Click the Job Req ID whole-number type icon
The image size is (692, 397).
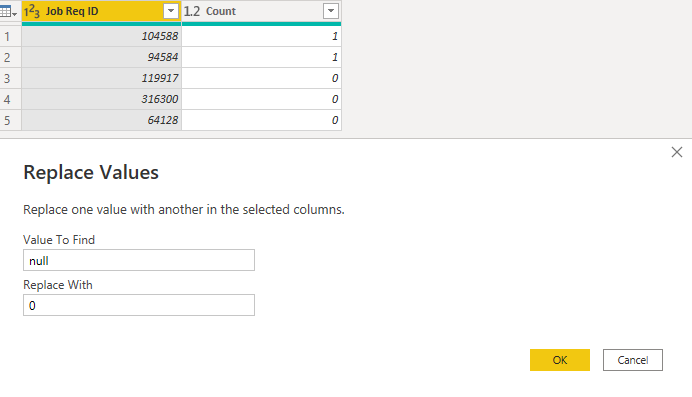(x=32, y=11)
